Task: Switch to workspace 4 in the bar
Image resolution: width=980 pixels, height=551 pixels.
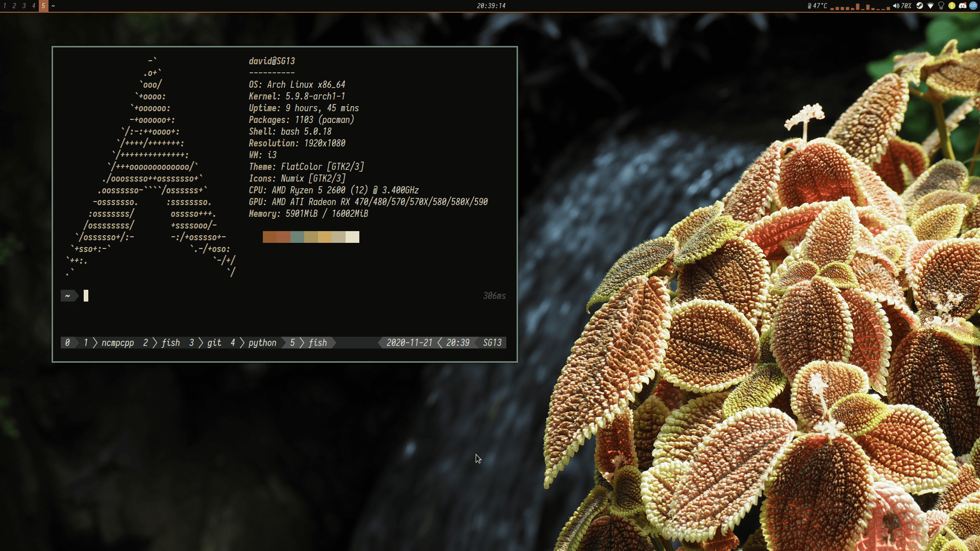Action: 34,6
